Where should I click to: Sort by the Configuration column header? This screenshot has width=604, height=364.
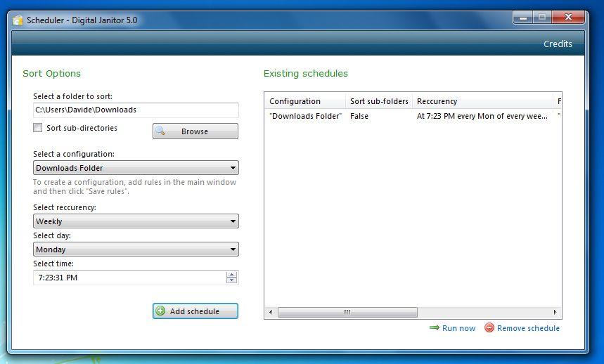(305, 101)
